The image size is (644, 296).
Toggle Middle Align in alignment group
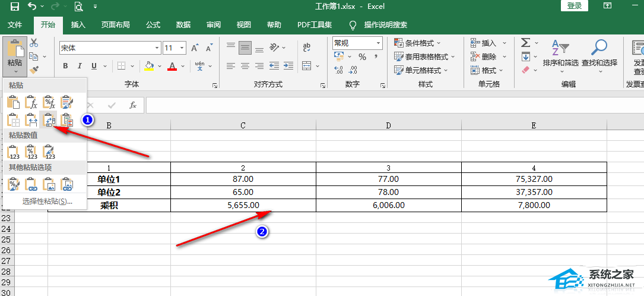(245, 48)
